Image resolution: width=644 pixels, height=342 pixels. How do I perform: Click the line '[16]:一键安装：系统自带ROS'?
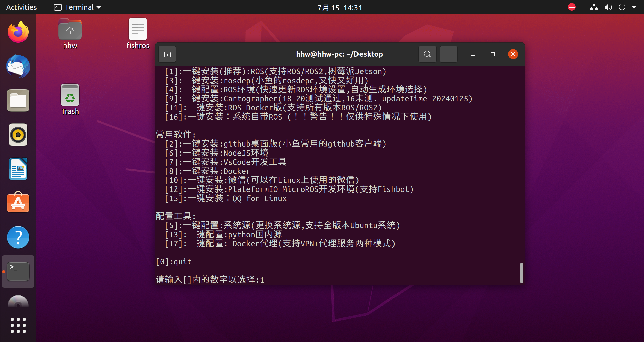(298, 117)
